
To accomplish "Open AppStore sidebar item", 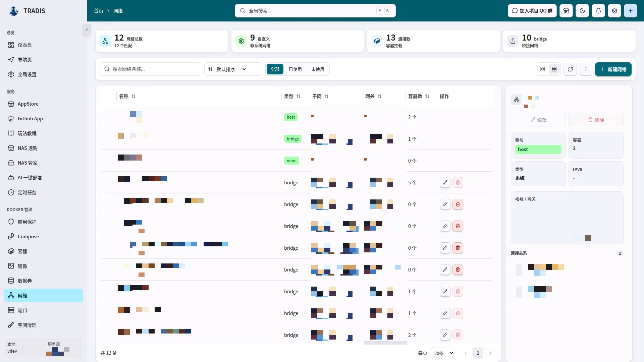I will click(x=44, y=104).
